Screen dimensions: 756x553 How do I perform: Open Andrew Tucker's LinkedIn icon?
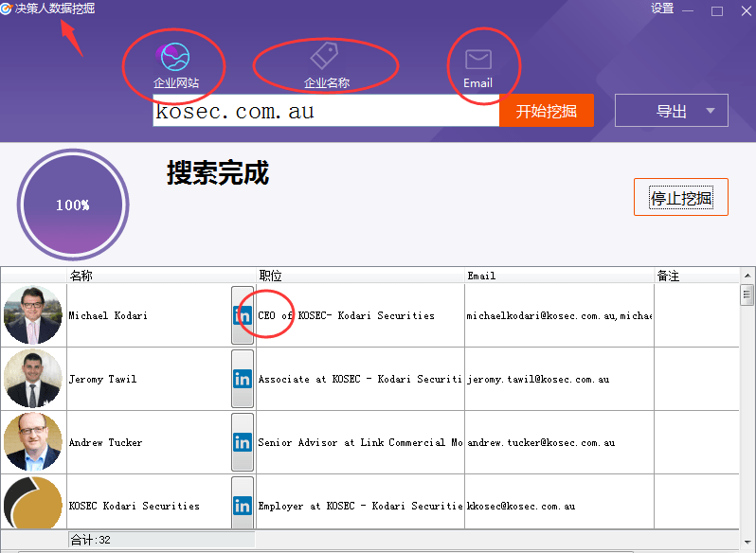pos(243,442)
